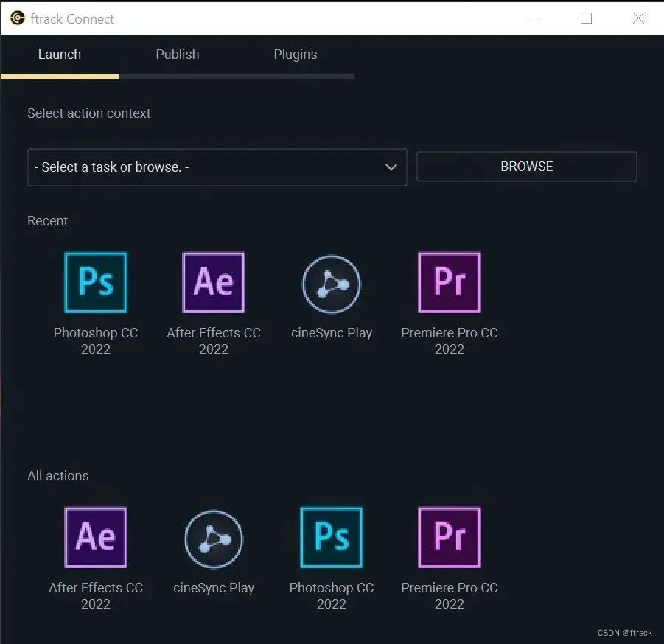Viewport: 664px width, 644px height.
Task: Click the "ftrack Connect" window title text
Action: point(72,18)
